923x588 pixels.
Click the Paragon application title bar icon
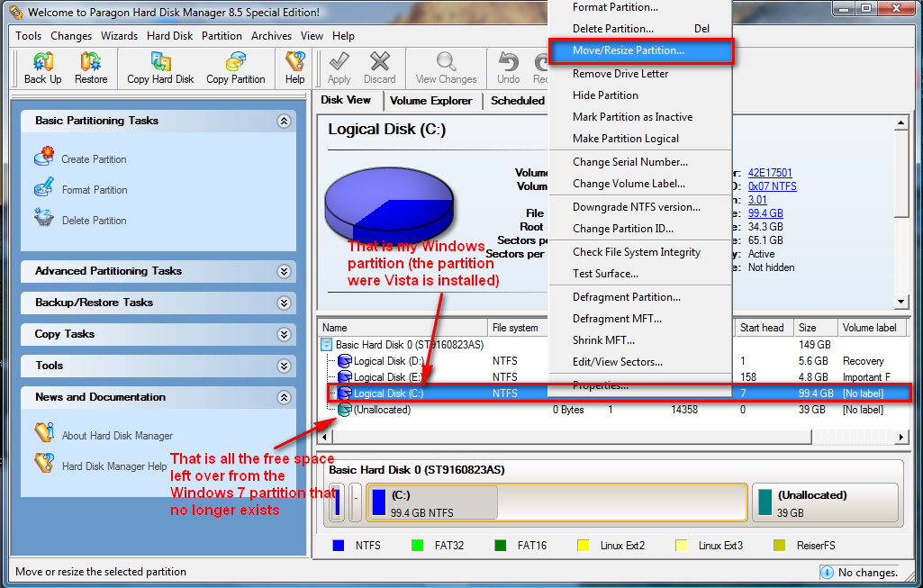pos(15,12)
